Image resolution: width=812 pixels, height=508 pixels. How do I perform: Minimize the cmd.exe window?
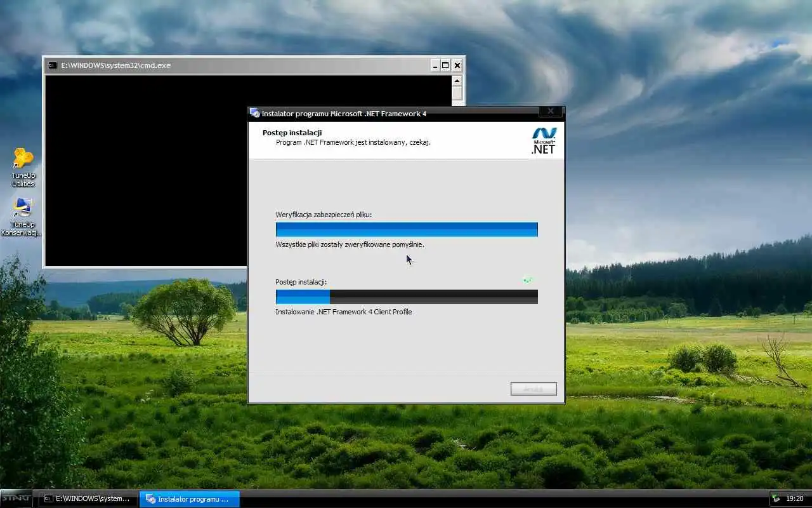pyautogui.click(x=435, y=65)
